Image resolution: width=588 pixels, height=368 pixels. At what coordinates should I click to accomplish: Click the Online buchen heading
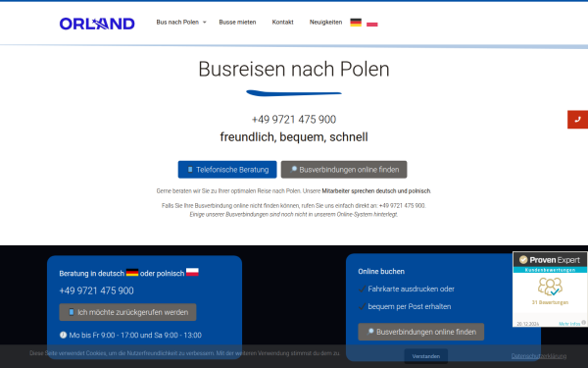click(381, 272)
